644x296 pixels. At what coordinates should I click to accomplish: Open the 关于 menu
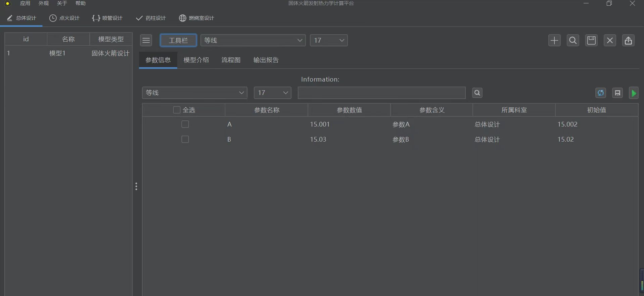[x=62, y=3]
